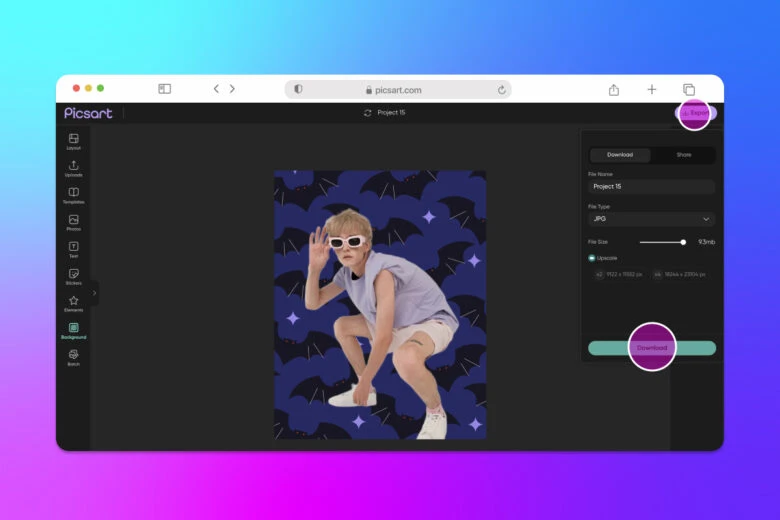Open the File Type JPG dropdown

tap(651, 219)
